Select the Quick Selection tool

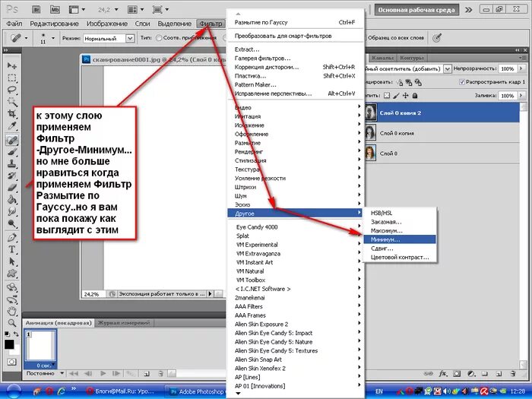point(12,102)
